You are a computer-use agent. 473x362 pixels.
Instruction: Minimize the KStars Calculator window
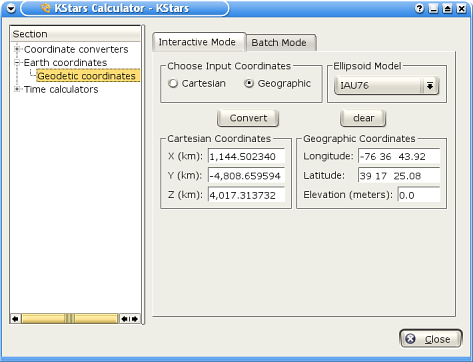pos(433,9)
